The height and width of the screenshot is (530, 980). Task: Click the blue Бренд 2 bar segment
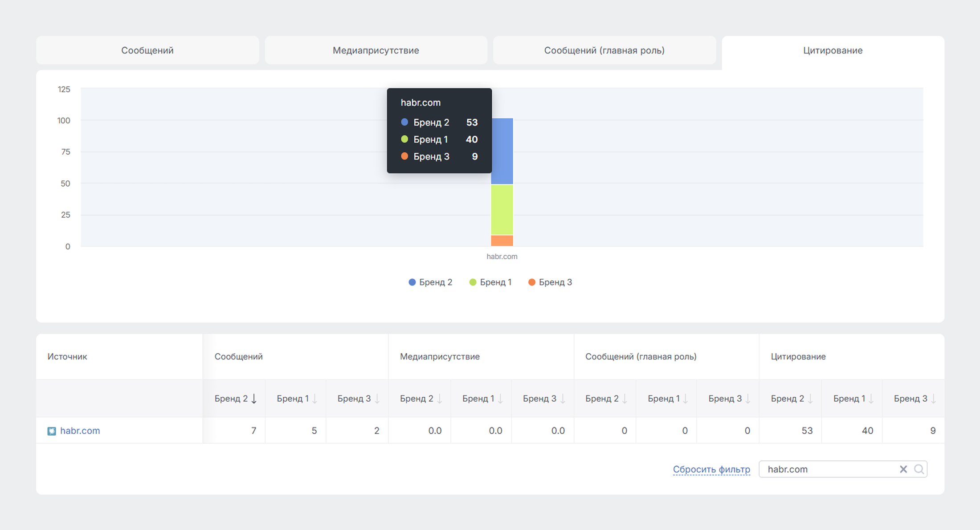(502, 151)
